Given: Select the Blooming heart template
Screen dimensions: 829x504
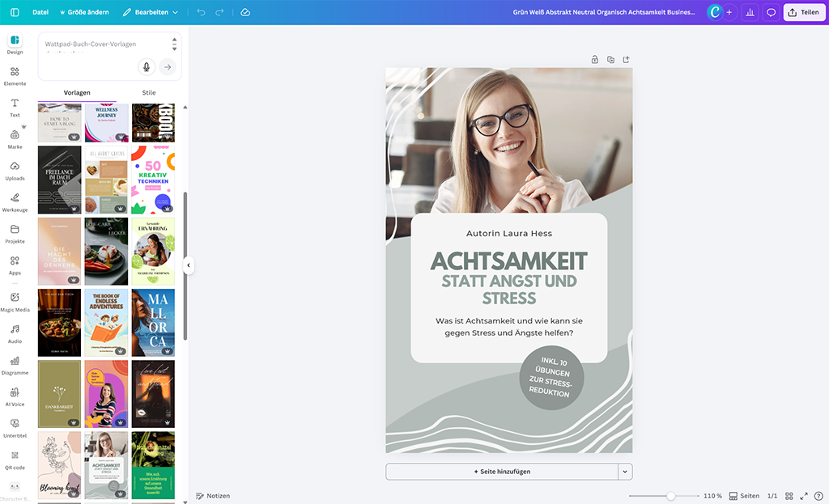Looking at the screenshot, I should (x=60, y=465).
